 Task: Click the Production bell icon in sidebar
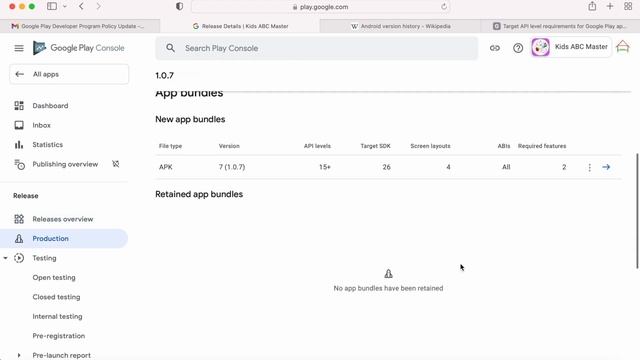pyautogui.click(x=19, y=238)
